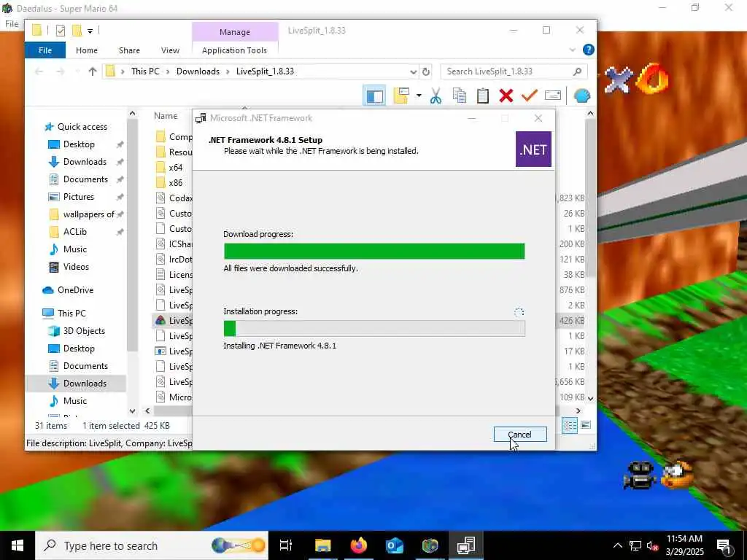Click This PC in the address breadcrumb
Viewport: 747px width, 560px height.
pos(145,71)
